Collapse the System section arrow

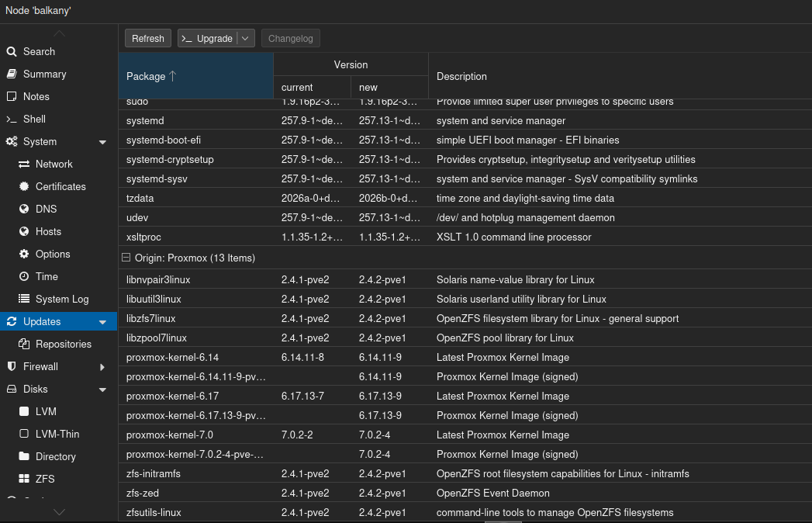pos(102,142)
